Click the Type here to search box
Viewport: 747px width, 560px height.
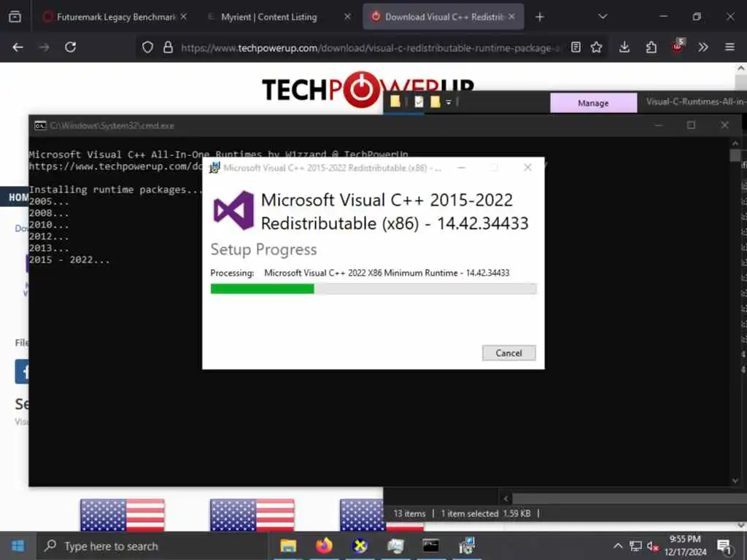[152, 546]
